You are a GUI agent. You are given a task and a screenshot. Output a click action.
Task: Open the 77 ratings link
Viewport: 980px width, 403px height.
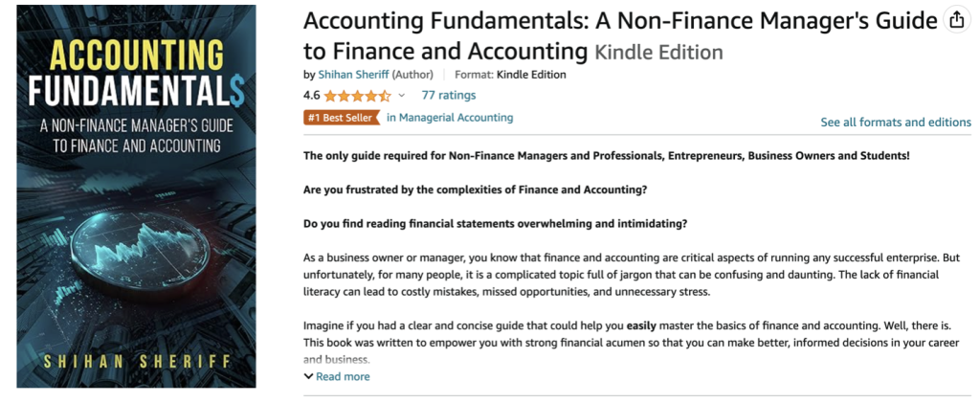449,96
